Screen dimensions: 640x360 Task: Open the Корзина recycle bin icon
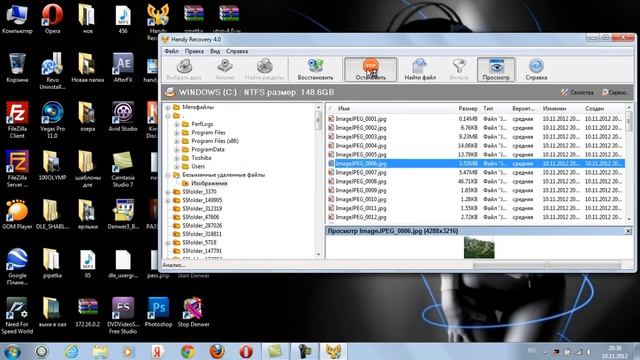point(17,68)
